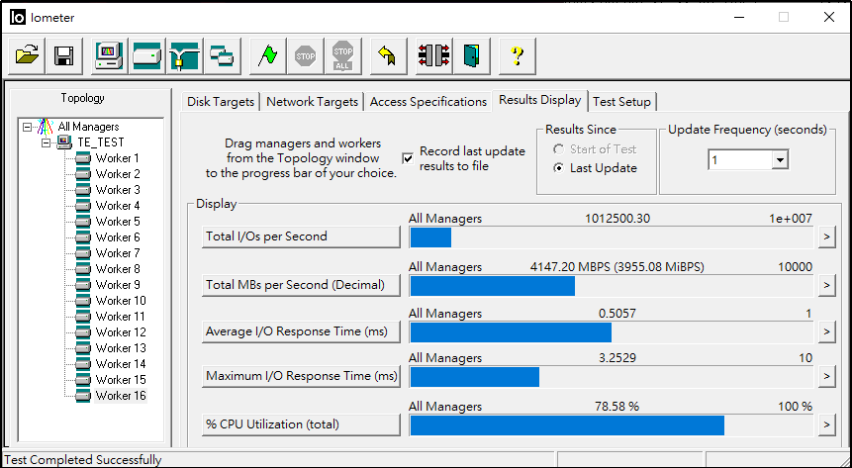Select Worker 9 in Topology tree

(117, 284)
